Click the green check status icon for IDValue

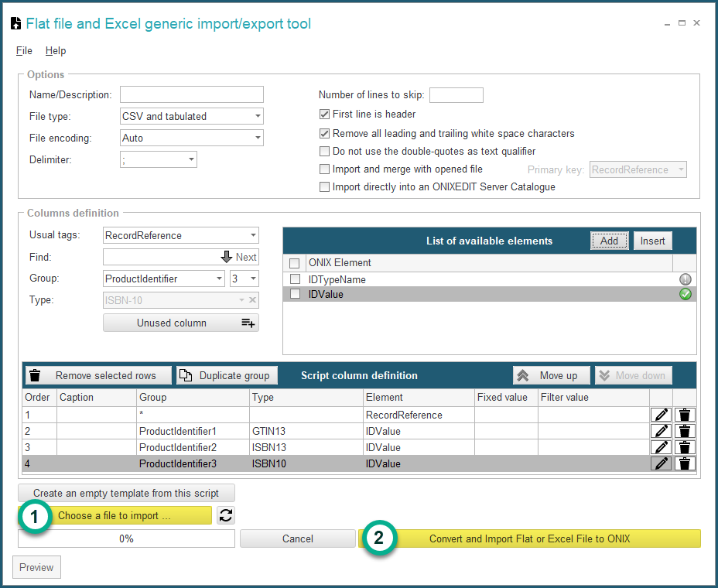(685, 294)
